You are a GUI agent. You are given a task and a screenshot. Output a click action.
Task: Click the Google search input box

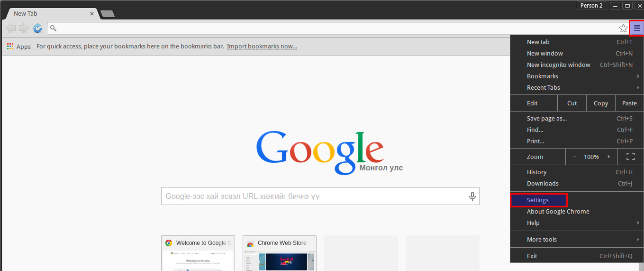[x=313, y=196]
